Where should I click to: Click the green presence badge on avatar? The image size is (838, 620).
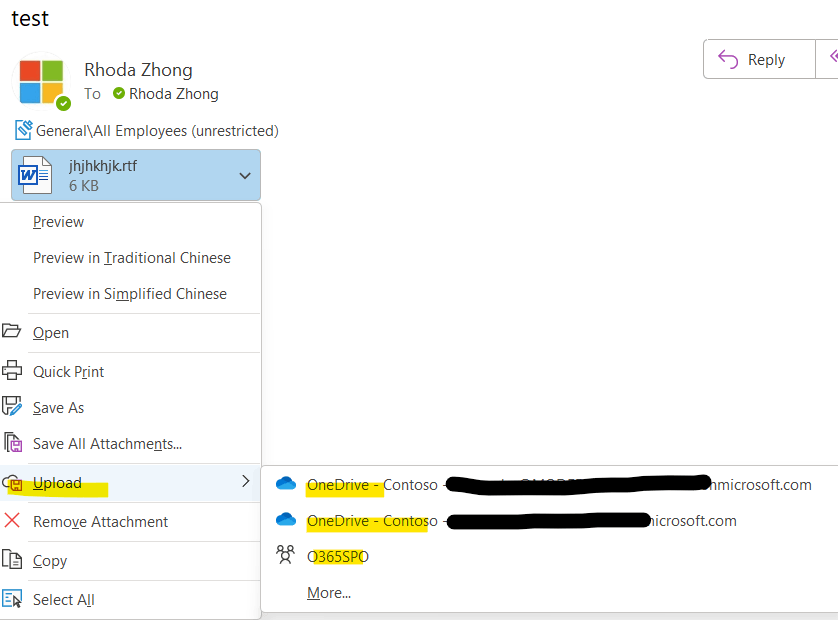coord(64,103)
